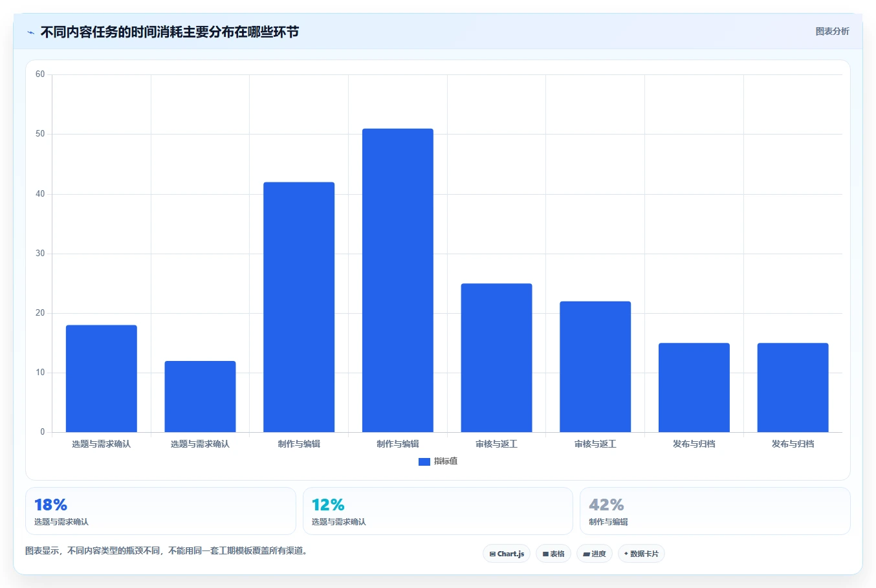The height and width of the screenshot is (588, 876).
Task: Click the y-axis tick label 30
Action: tap(40, 254)
